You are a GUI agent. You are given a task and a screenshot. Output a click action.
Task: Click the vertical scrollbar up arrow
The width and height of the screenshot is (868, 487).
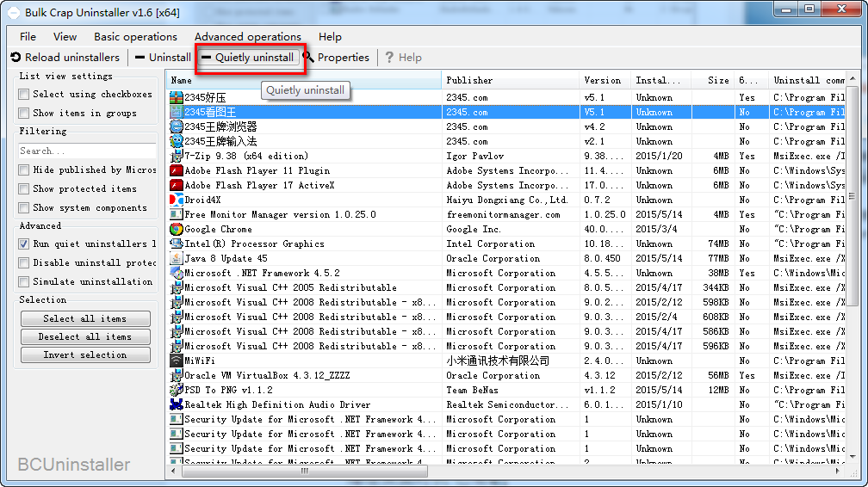tap(852, 78)
